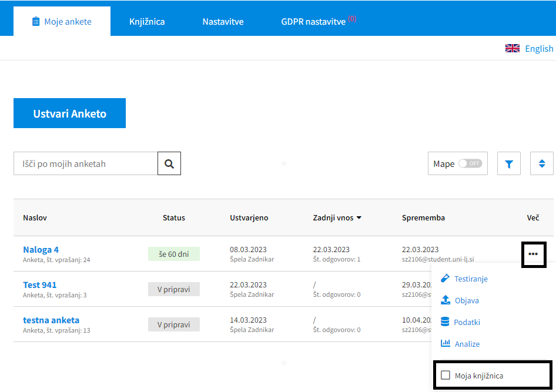Select the Moje ankete tab
The width and height of the screenshot is (556, 392).
point(62,21)
